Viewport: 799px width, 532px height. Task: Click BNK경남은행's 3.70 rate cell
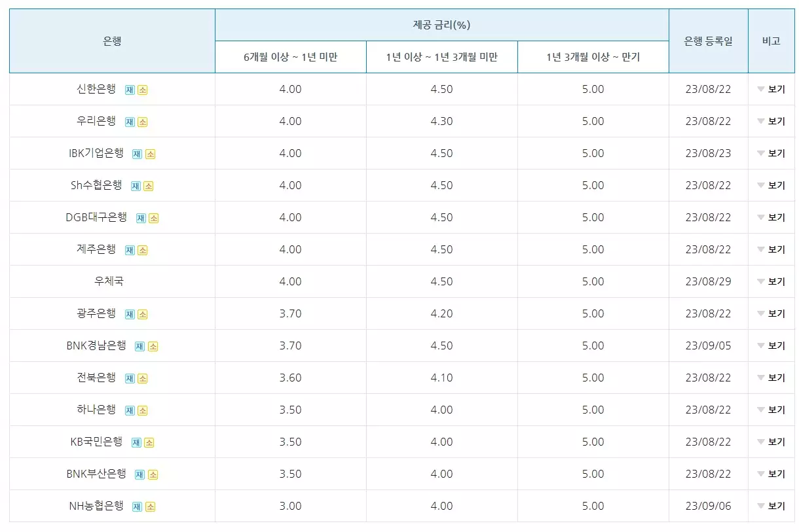click(290, 346)
